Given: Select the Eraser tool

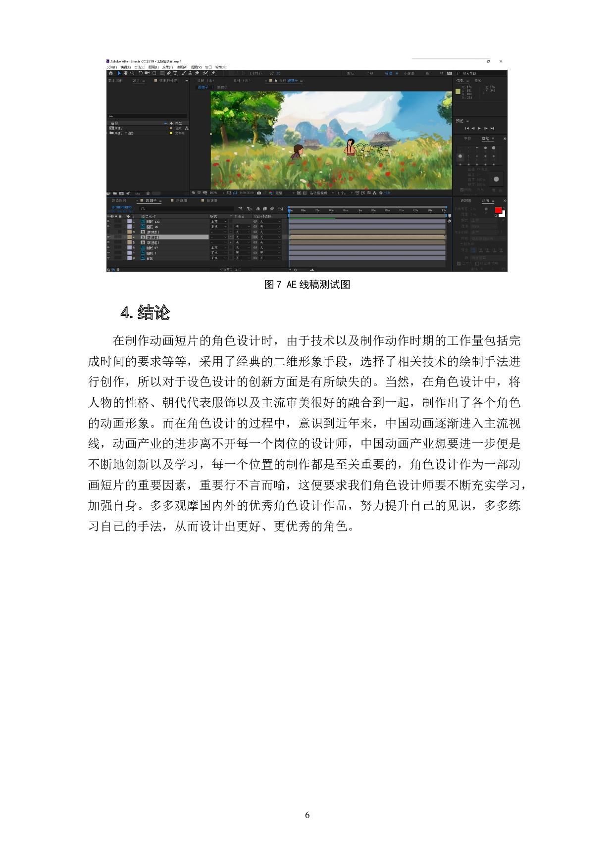Looking at the screenshot, I should pos(197,73).
